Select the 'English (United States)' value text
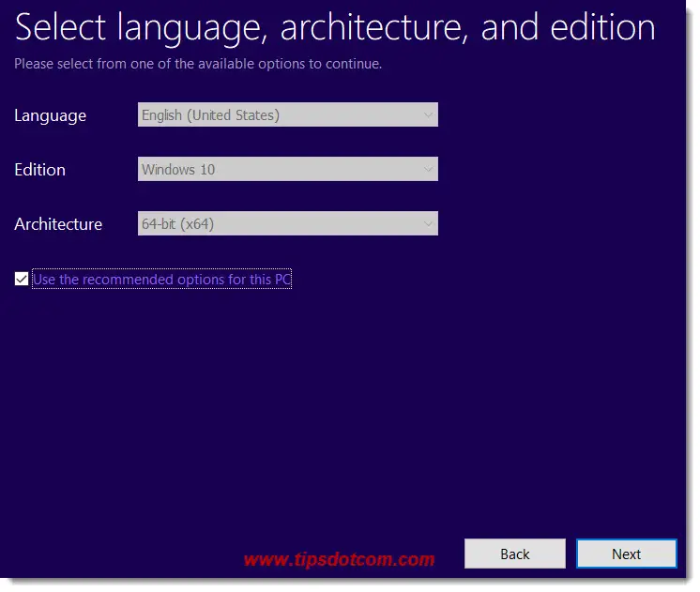Image resolution: width=700 pixels, height=592 pixels. [210, 115]
